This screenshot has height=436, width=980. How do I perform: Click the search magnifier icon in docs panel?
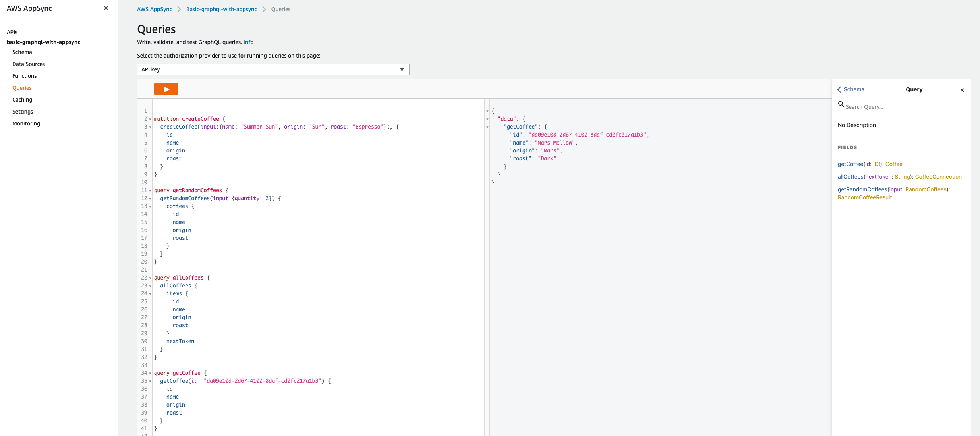pos(841,104)
